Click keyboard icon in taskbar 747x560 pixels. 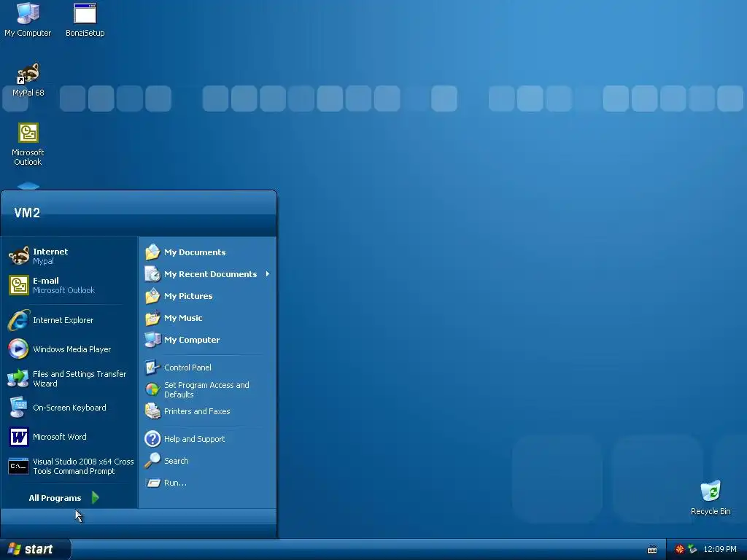pyautogui.click(x=652, y=550)
